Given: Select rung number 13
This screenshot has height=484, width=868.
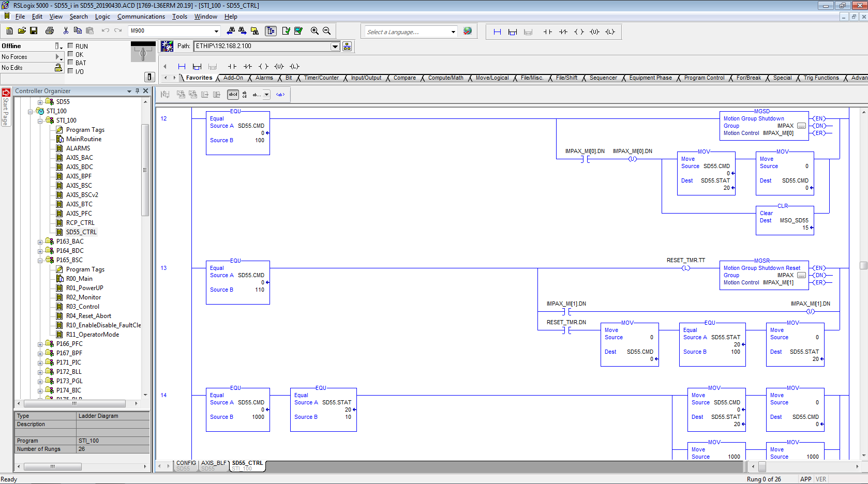Looking at the screenshot, I should point(163,268).
